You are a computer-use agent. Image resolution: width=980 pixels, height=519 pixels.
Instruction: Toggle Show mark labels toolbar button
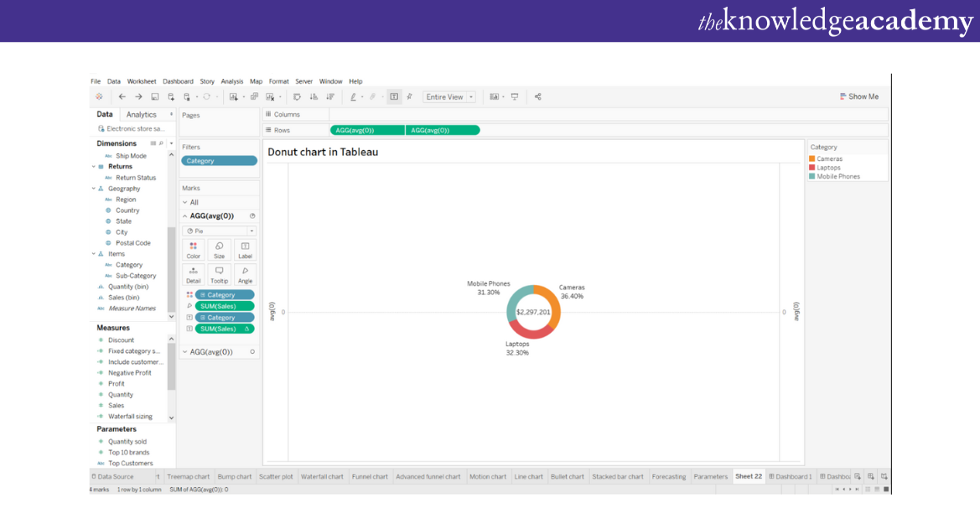click(x=394, y=97)
